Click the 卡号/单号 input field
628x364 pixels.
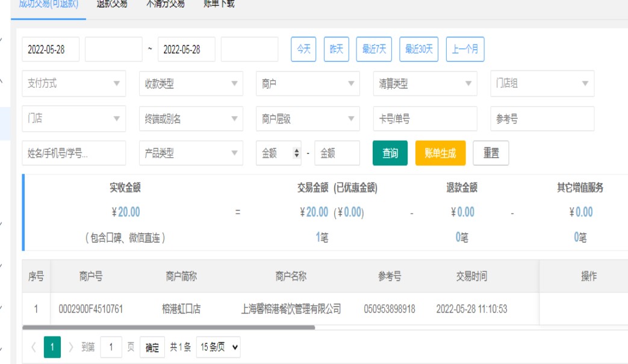point(424,119)
